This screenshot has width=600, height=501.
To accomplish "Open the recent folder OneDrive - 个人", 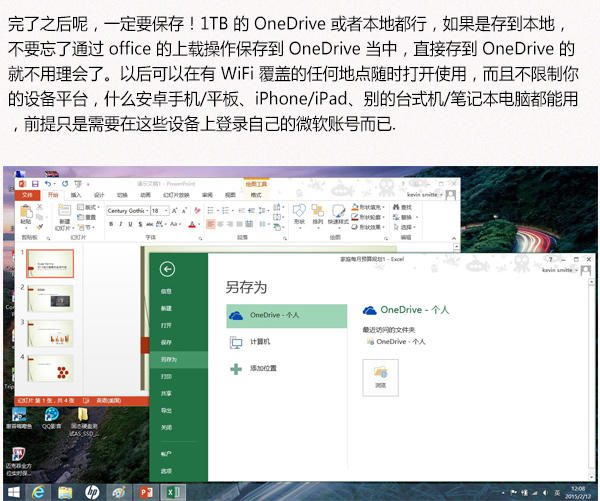I will click(396, 341).
